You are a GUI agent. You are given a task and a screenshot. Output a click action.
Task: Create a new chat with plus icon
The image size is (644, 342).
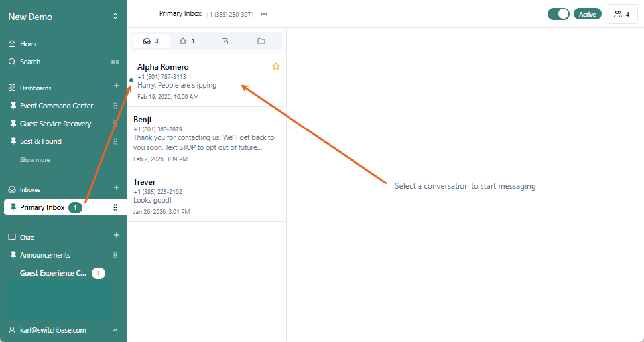(117, 236)
